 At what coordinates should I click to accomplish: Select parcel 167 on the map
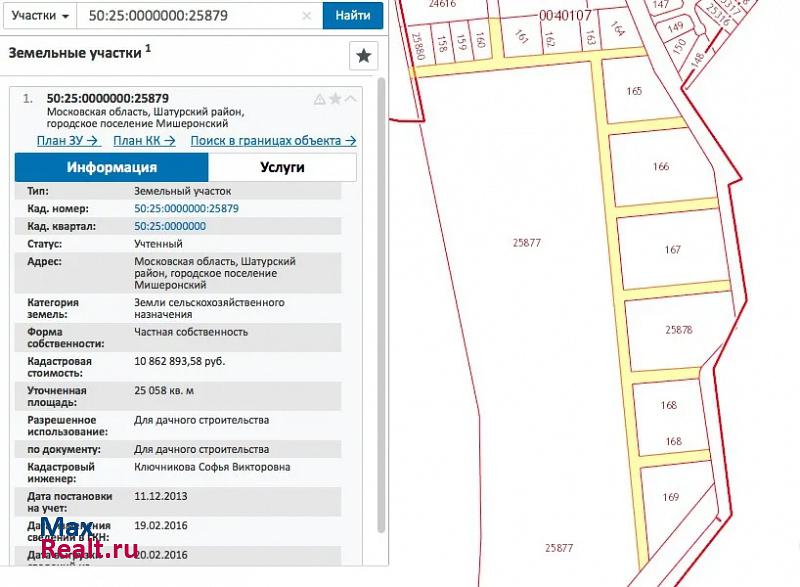tap(672, 250)
